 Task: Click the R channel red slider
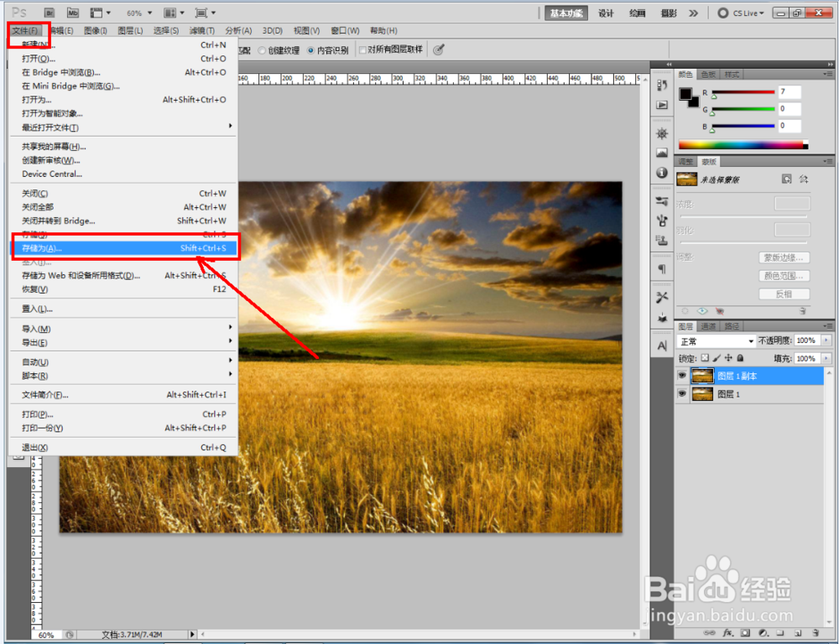(x=743, y=92)
